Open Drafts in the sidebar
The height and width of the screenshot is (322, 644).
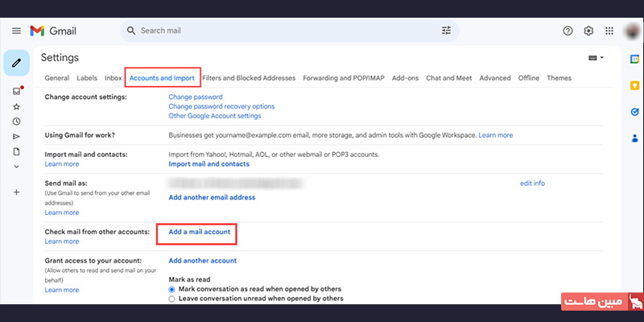point(16,152)
